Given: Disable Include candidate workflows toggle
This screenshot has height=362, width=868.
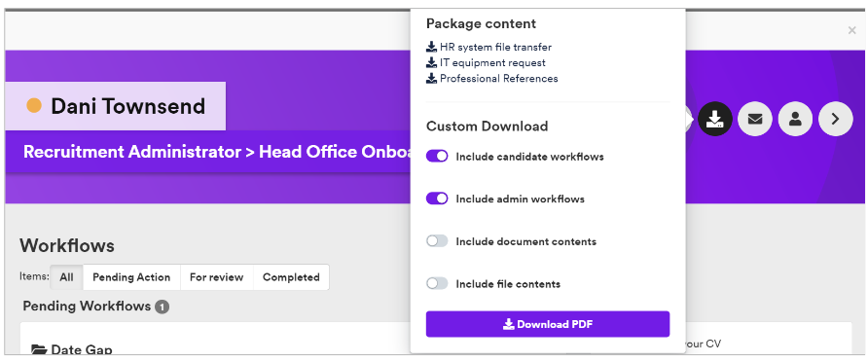Looking at the screenshot, I should coord(437,157).
